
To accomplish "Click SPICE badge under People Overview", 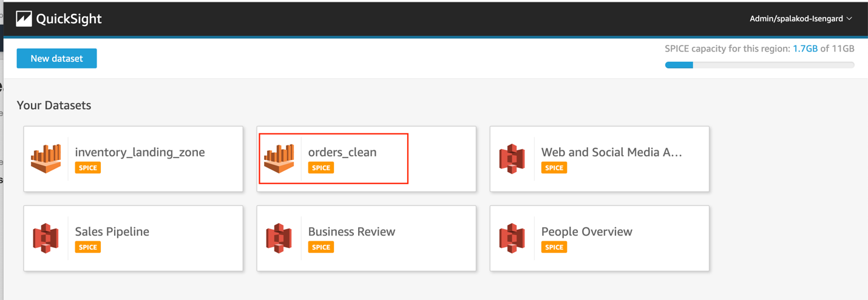I will [x=554, y=247].
